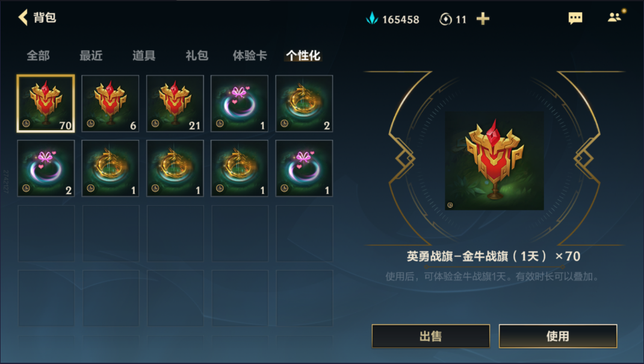Tap the large item preview image
The image size is (644, 364).
coord(495,161)
